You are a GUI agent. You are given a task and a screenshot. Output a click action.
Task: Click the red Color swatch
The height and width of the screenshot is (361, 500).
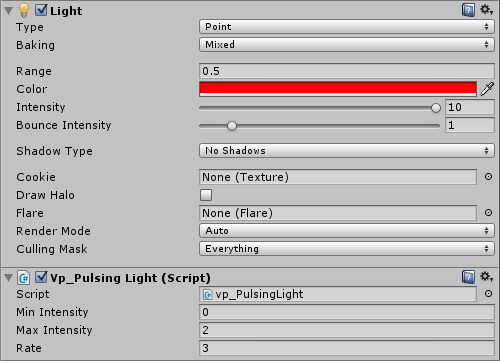pyautogui.click(x=338, y=89)
